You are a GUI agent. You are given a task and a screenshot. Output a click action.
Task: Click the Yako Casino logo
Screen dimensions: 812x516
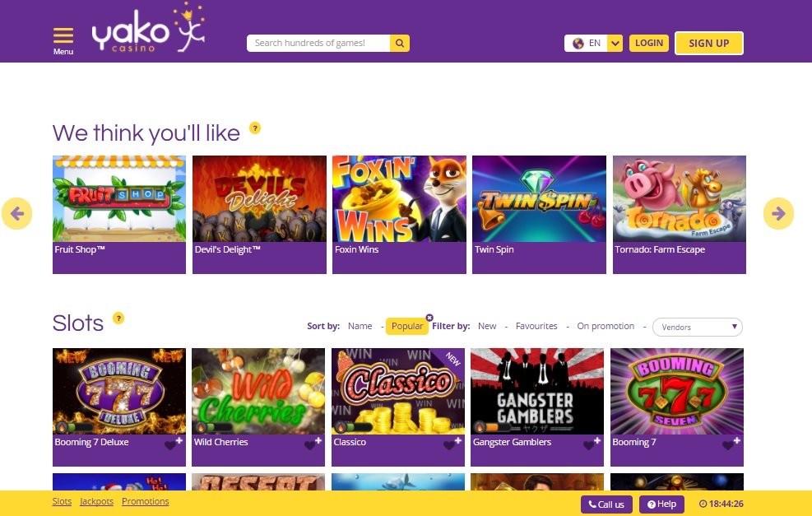(148, 30)
